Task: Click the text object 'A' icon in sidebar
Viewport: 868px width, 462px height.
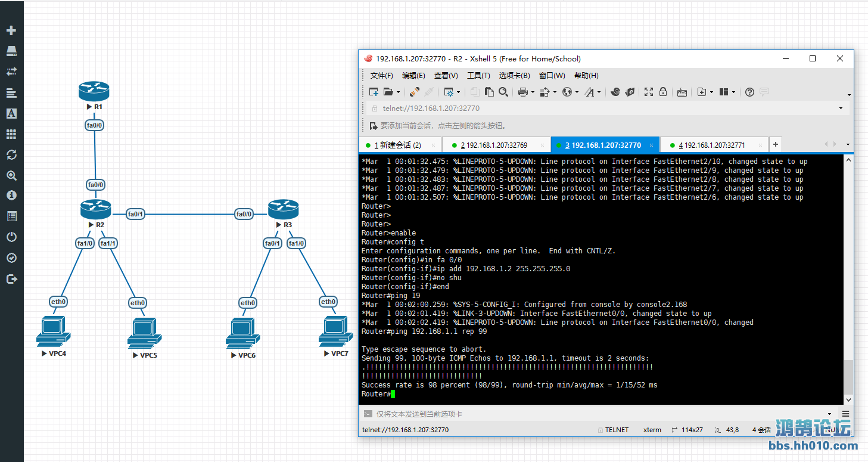Action: pos(11,113)
